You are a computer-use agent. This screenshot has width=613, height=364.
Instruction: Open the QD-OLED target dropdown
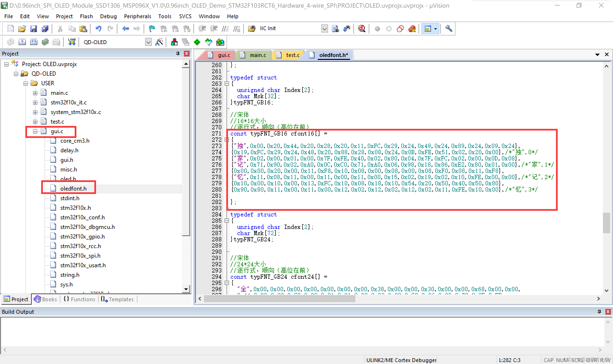(x=148, y=42)
